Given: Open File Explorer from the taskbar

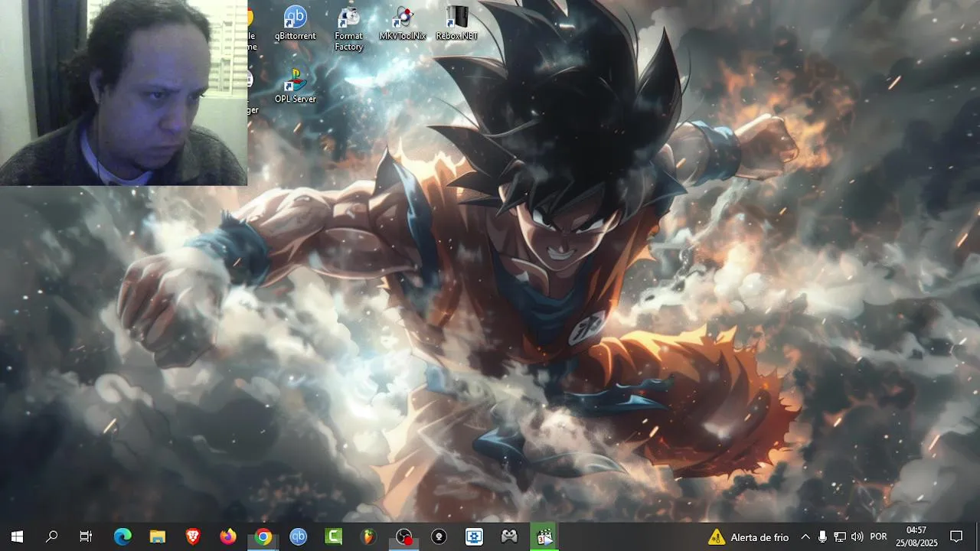Looking at the screenshot, I should point(157,537).
